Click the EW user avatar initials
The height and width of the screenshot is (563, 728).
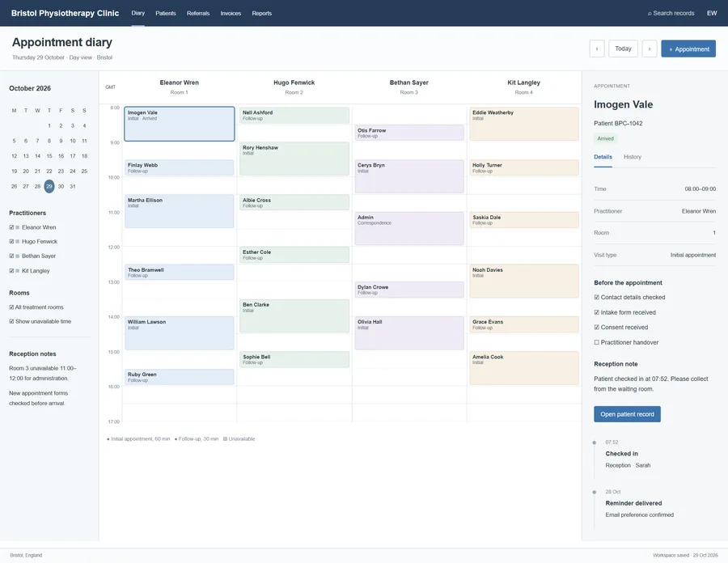712,13
